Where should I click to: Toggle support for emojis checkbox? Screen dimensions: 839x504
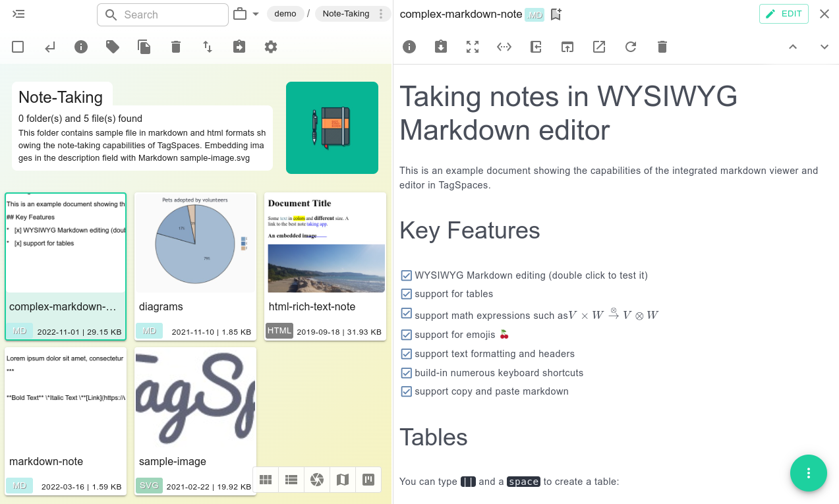[407, 335]
